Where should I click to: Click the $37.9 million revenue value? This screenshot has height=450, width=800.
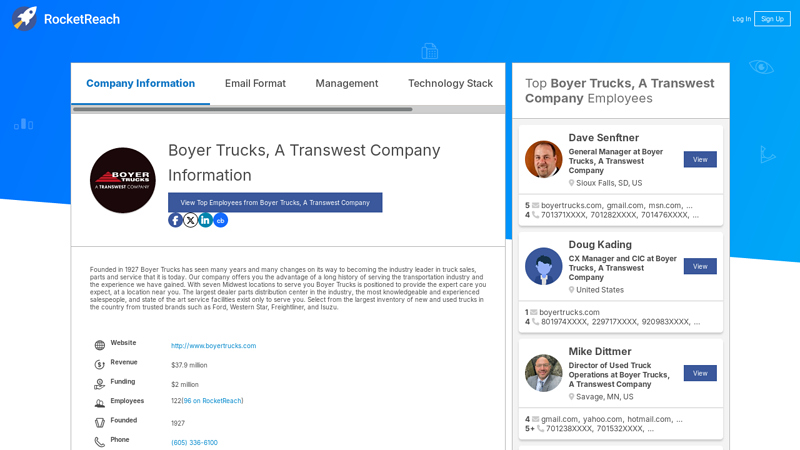pyautogui.click(x=189, y=365)
